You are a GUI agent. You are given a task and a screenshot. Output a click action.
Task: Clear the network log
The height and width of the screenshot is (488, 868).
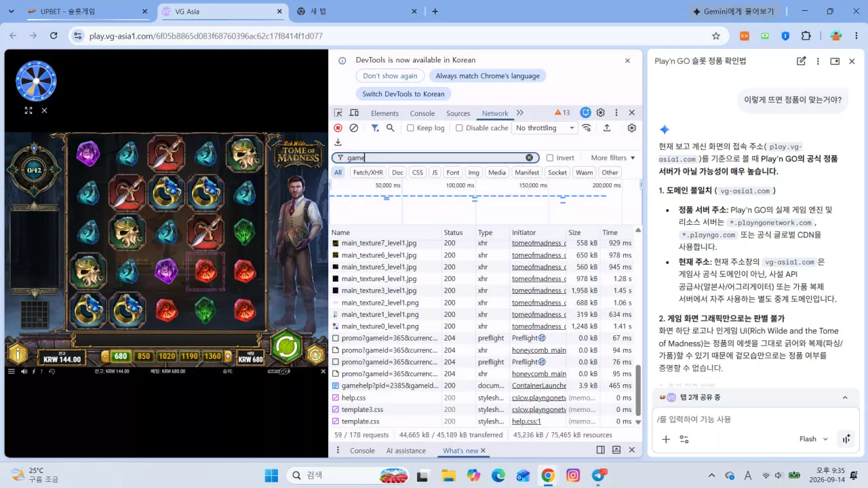point(353,128)
